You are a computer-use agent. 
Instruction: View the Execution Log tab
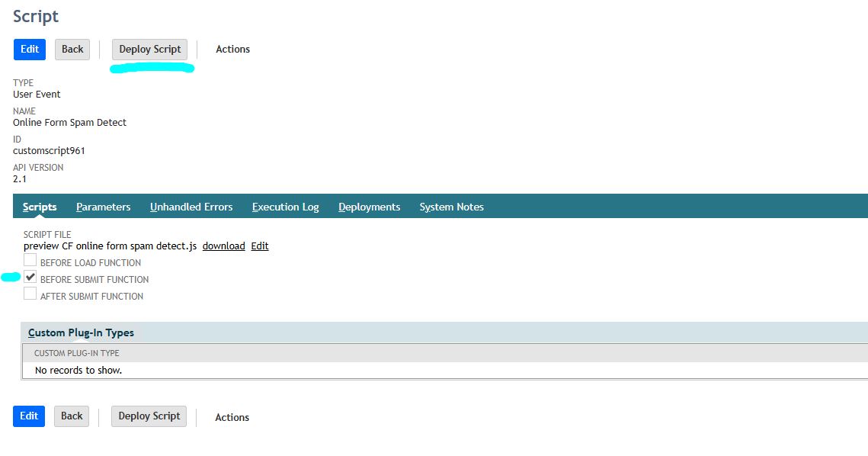(x=285, y=207)
